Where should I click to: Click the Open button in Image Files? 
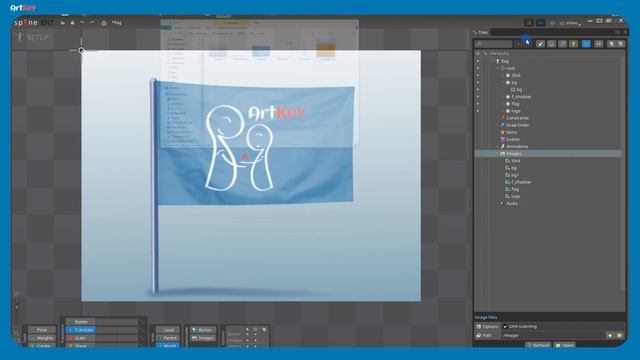tap(565, 345)
